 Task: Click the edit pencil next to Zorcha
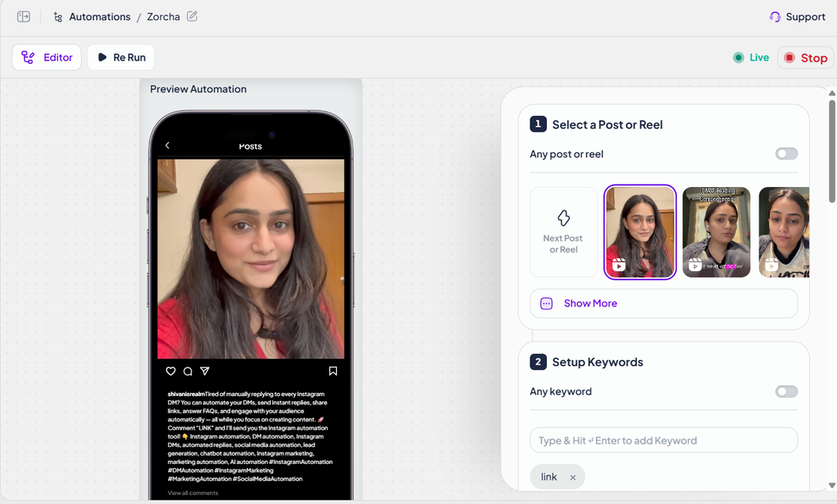click(192, 16)
